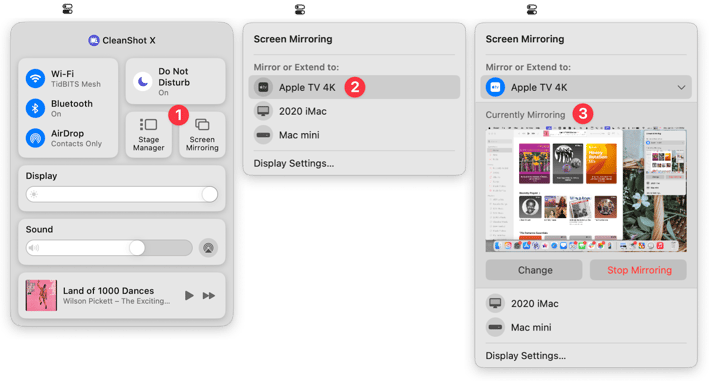The height and width of the screenshot is (381, 709).
Task: Select Mac mini in the middle panel
Action: click(354, 135)
